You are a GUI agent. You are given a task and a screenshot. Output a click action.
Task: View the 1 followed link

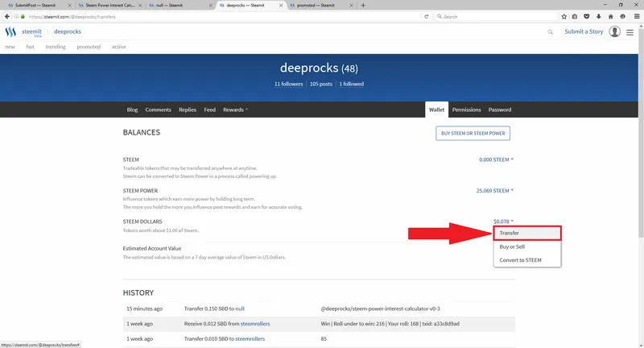coord(351,84)
